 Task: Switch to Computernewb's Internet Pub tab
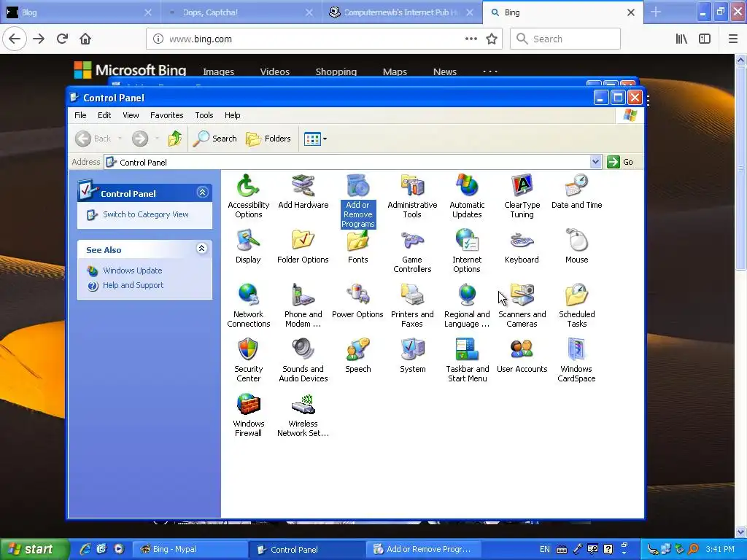point(402,12)
